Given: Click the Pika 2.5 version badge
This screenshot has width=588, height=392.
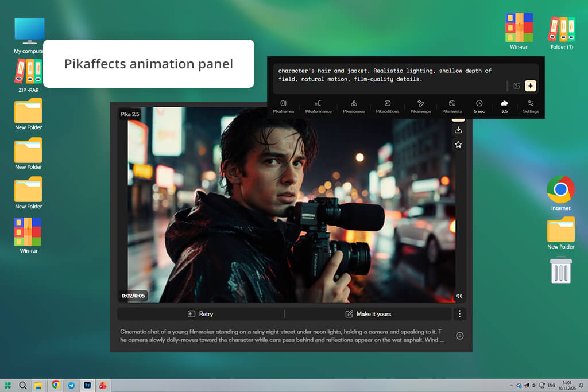Looking at the screenshot, I should 130,114.
